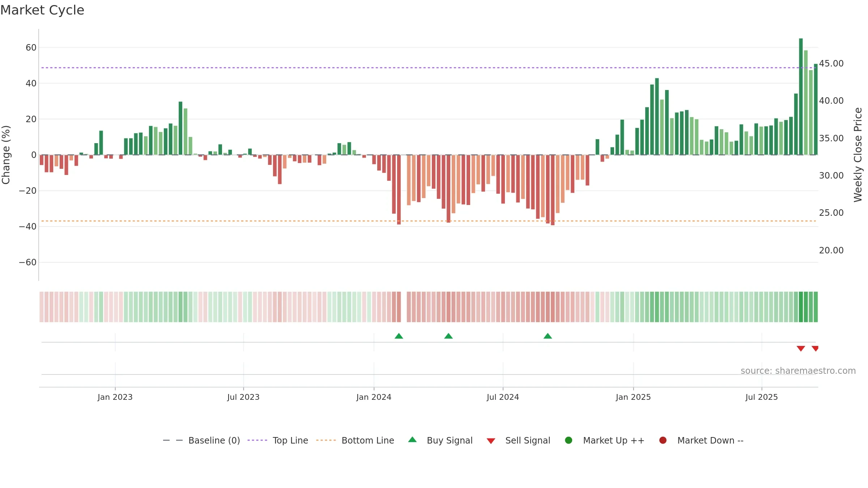Toggle the Market Up ++ legend entry
This screenshot has height=488, width=868.
point(605,440)
